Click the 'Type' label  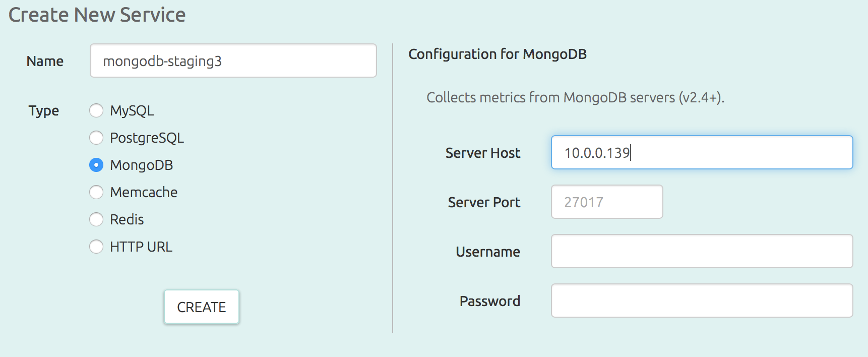pyautogui.click(x=44, y=111)
